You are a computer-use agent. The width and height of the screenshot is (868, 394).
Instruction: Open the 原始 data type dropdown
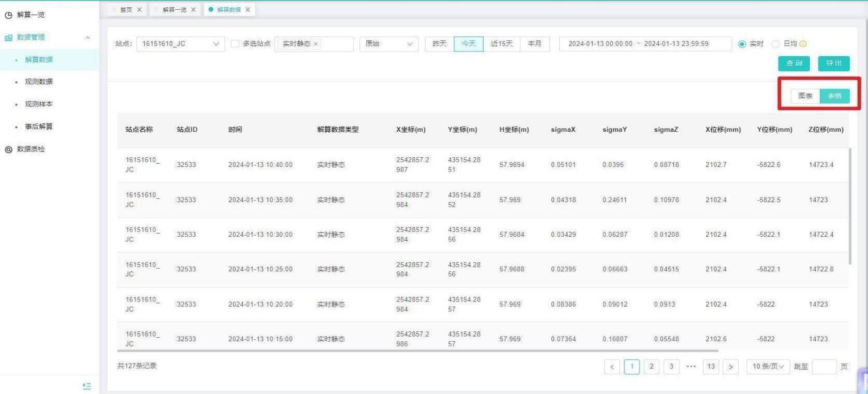(x=389, y=44)
